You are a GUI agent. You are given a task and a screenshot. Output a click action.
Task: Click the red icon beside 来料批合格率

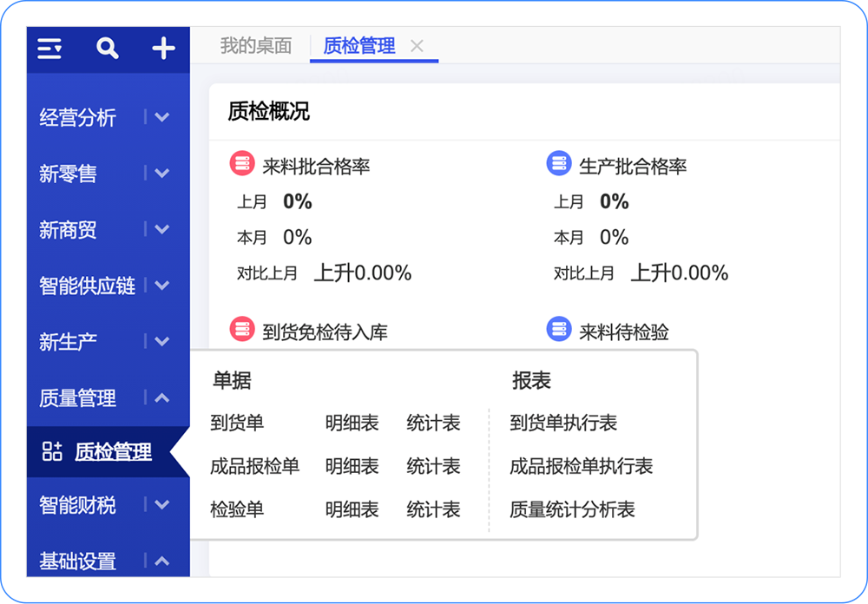[242, 164]
